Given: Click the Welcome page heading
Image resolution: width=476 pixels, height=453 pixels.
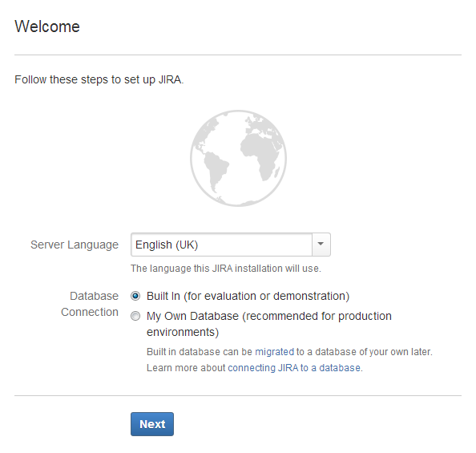Looking at the screenshot, I should pyautogui.click(x=47, y=26).
